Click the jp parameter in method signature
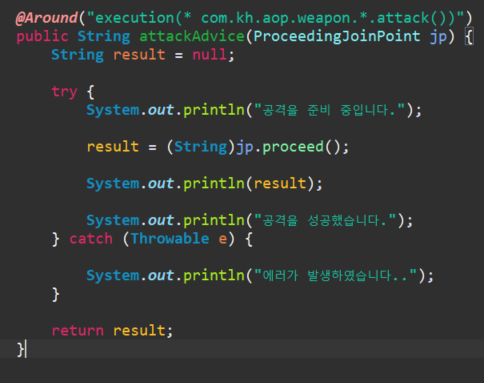 click(x=438, y=37)
